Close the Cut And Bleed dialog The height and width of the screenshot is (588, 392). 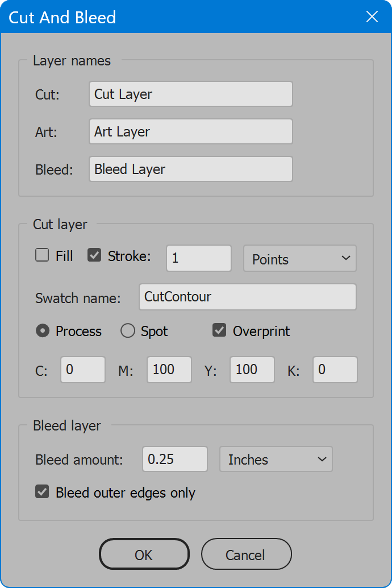click(372, 16)
